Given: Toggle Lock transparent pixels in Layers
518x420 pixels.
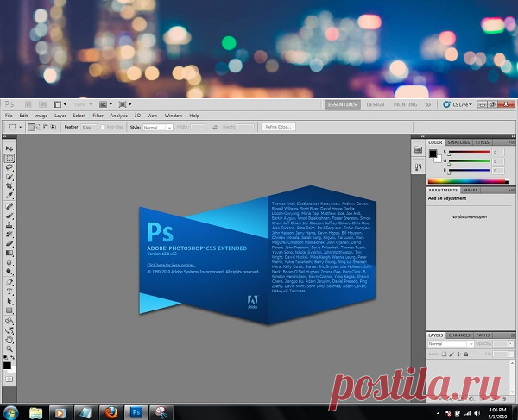Looking at the screenshot, I should [x=444, y=354].
